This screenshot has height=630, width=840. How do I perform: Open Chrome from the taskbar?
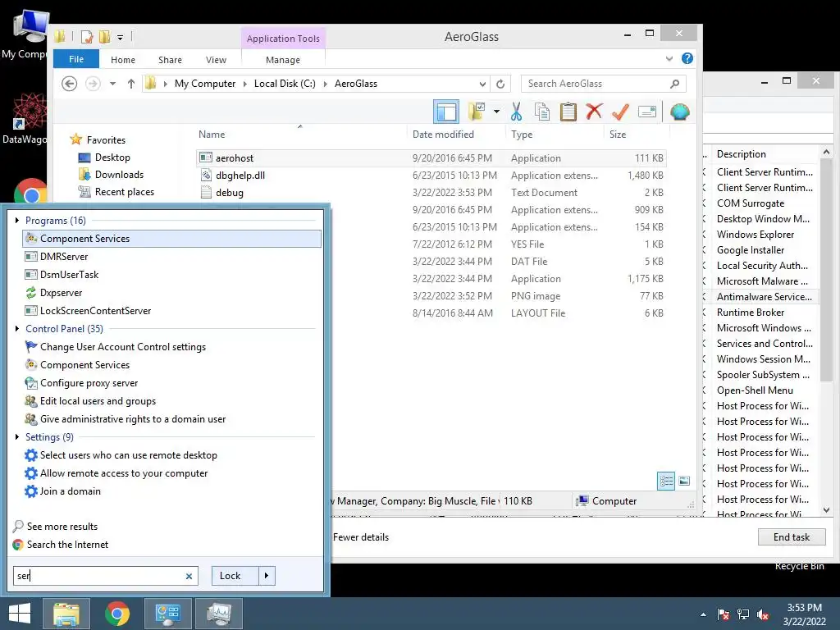[x=117, y=614]
